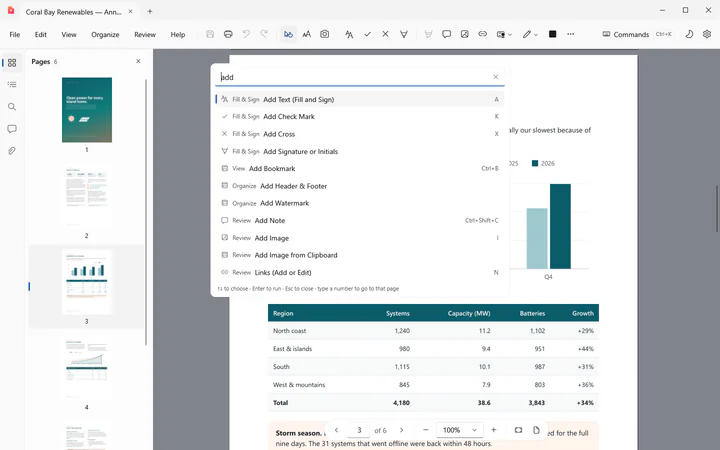Click the page number field showing 3

point(359,430)
